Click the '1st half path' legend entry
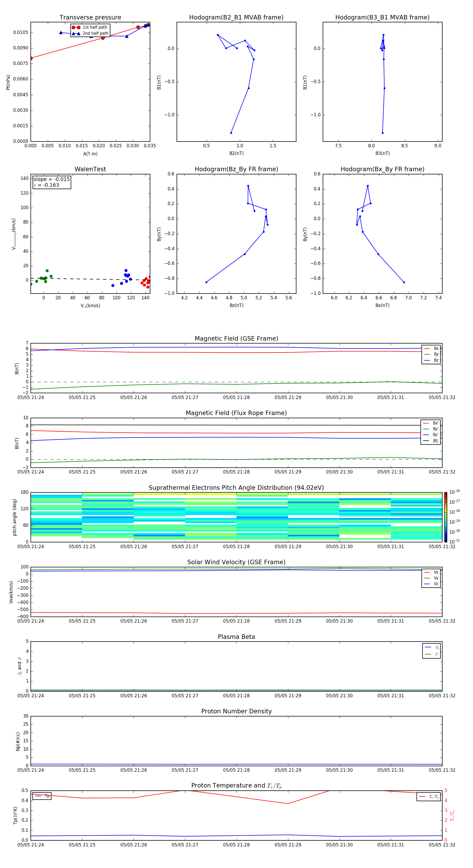 (90, 27)
